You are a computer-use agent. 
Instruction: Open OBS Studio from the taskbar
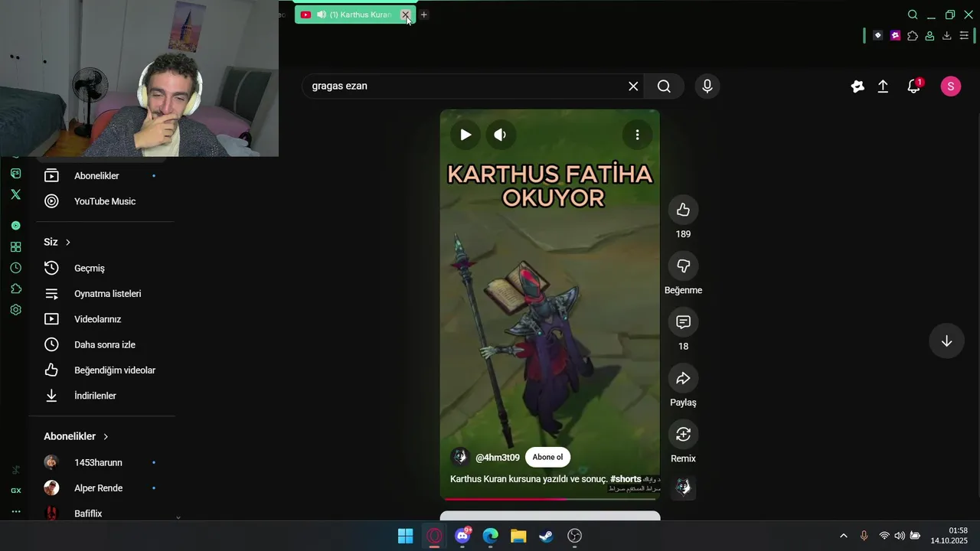tap(574, 536)
